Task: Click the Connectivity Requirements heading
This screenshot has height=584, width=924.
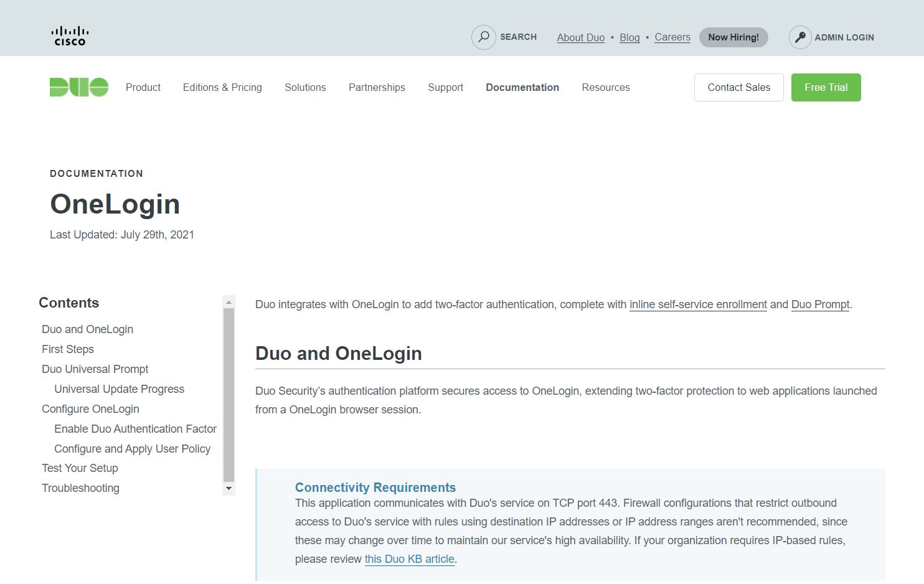Action: pos(375,487)
